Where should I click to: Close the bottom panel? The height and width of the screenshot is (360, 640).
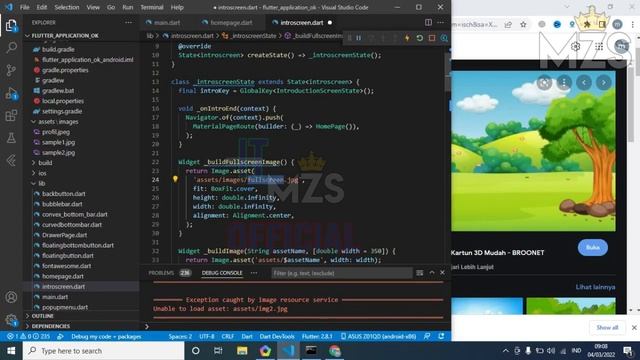coord(442,273)
